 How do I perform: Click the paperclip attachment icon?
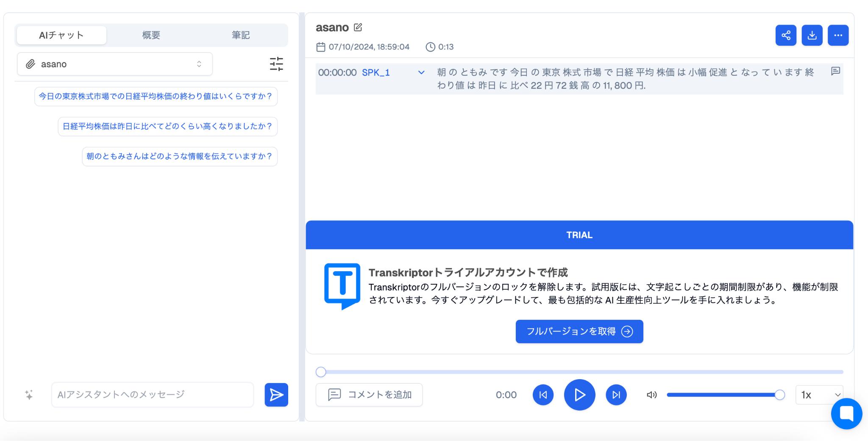click(31, 64)
